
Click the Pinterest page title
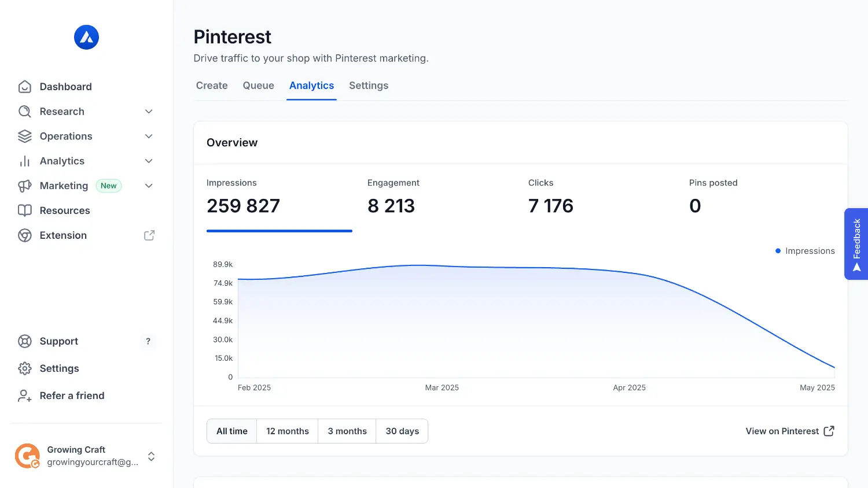pyautogui.click(x=232, y=37)
